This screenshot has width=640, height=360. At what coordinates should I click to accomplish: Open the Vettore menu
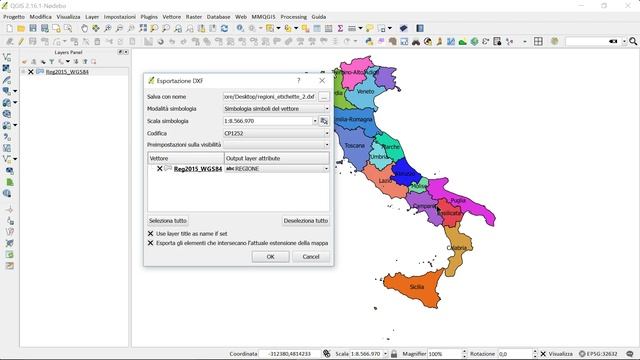click(171, 17)
